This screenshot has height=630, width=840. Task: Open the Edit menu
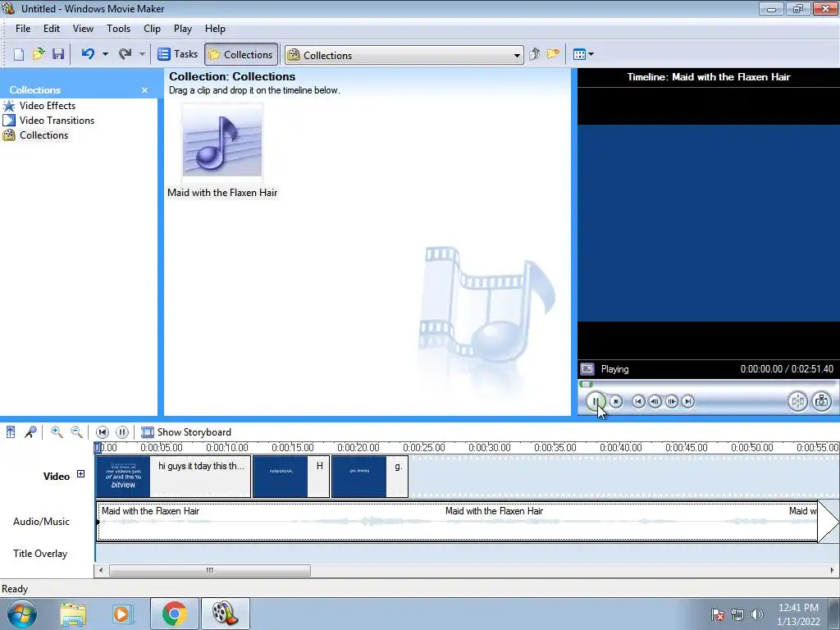pyautogui.click(x=52, y=29)
